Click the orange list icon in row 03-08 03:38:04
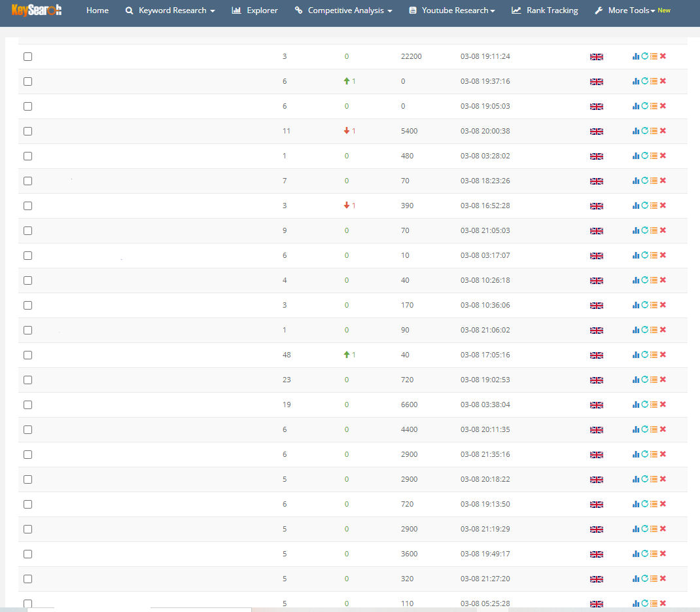Viewport: 700px width, 612px height. (x=654, y=405)
